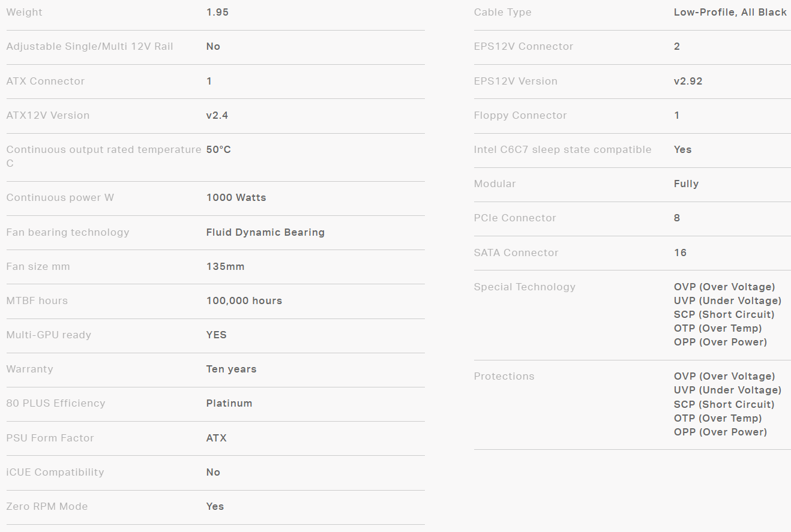Click the "v2.92" EPS12V version value
Screen dimensions: 791x532
click(x=688, y=81)
